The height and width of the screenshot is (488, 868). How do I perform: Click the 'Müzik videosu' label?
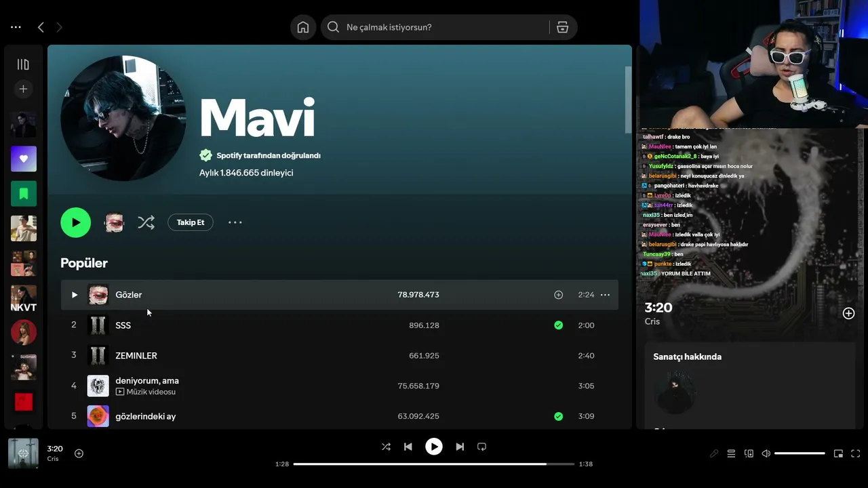point(151,392)
